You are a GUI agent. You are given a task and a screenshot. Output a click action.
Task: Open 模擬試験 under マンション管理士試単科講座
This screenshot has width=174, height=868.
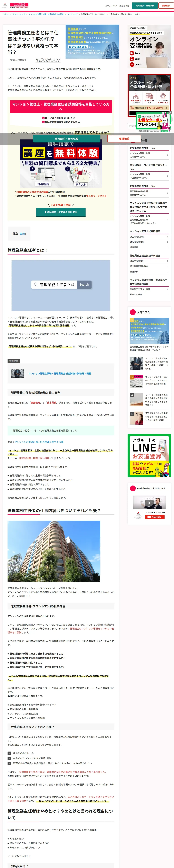(x=149, y=247)
